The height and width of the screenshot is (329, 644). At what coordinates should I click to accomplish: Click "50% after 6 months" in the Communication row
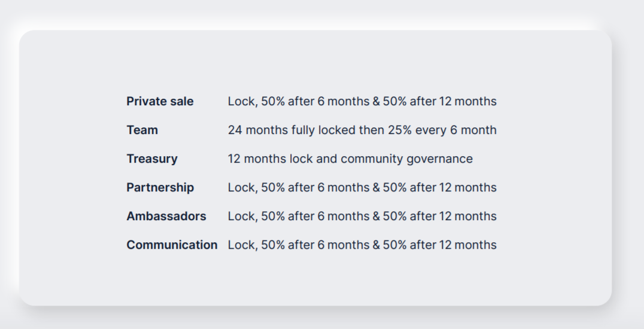pos(315,245)
